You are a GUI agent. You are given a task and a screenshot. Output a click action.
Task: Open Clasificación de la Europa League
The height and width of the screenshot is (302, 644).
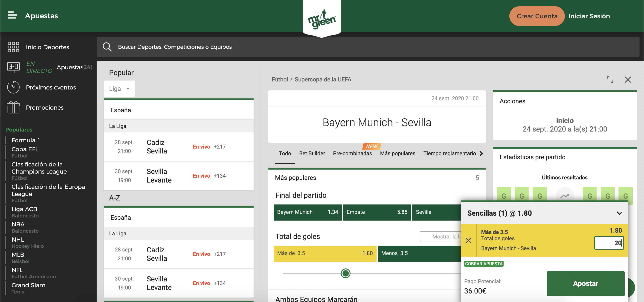point(48,193)
